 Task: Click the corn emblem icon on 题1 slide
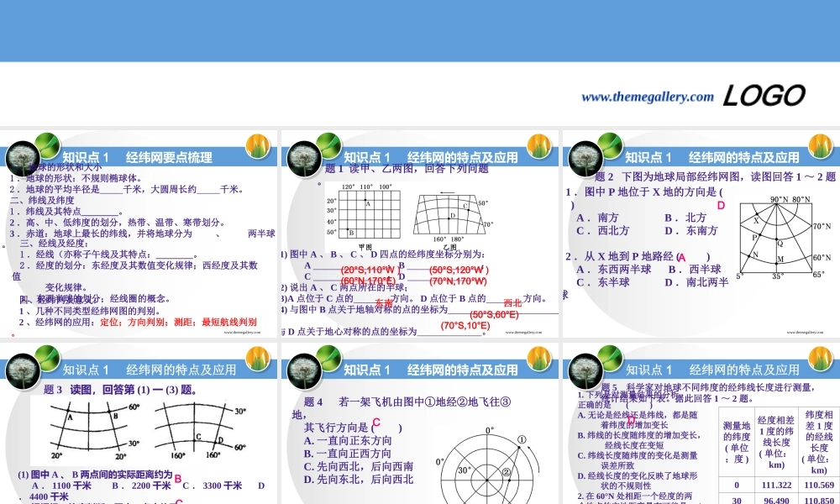[538, 148]
